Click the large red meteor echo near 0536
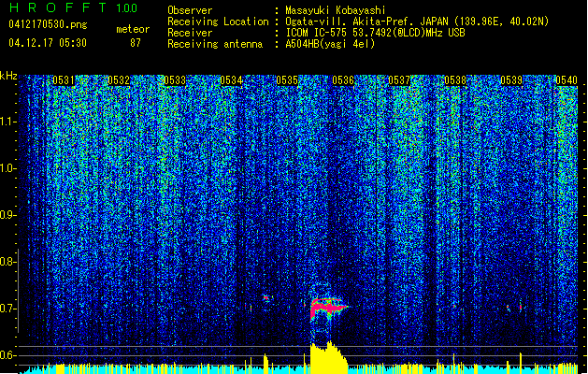This screenshot has width=588, height=374. click(327, 308)
